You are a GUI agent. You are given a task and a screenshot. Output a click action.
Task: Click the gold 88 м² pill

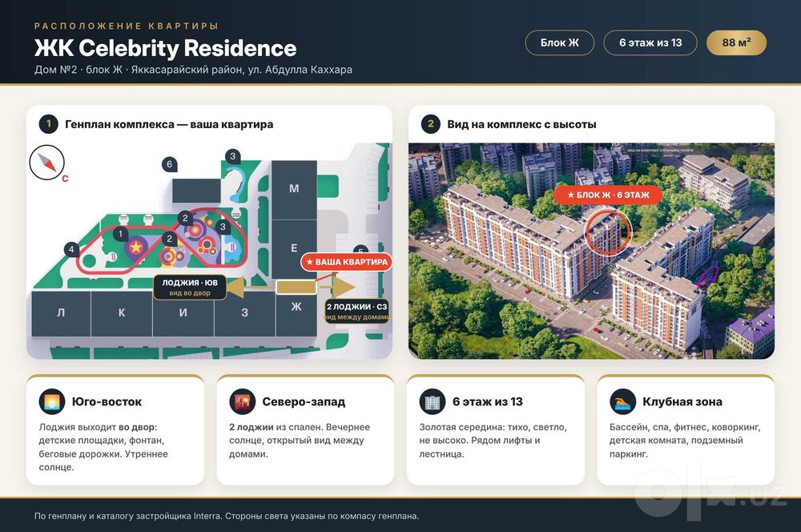click(x=736, y=43)
